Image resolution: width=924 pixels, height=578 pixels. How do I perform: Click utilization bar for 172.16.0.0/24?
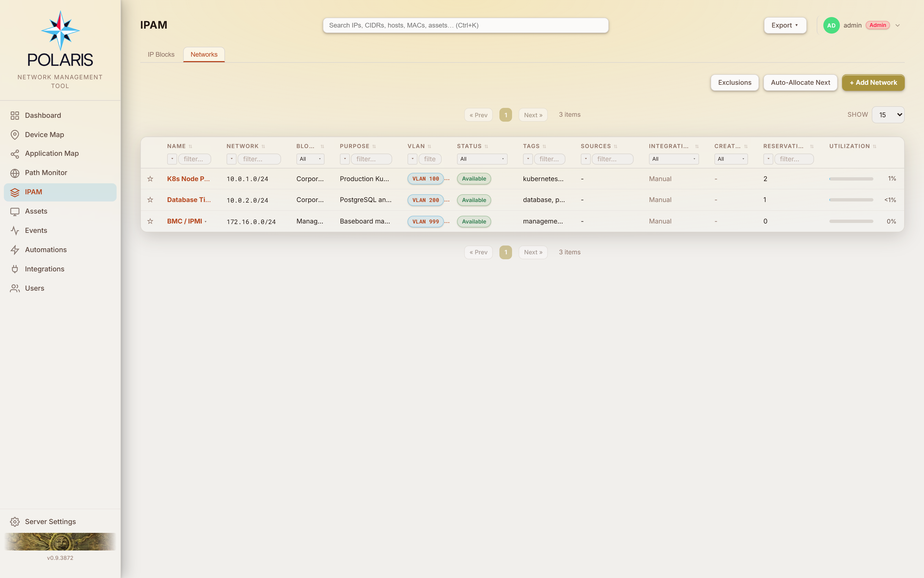tap(851, 221)
